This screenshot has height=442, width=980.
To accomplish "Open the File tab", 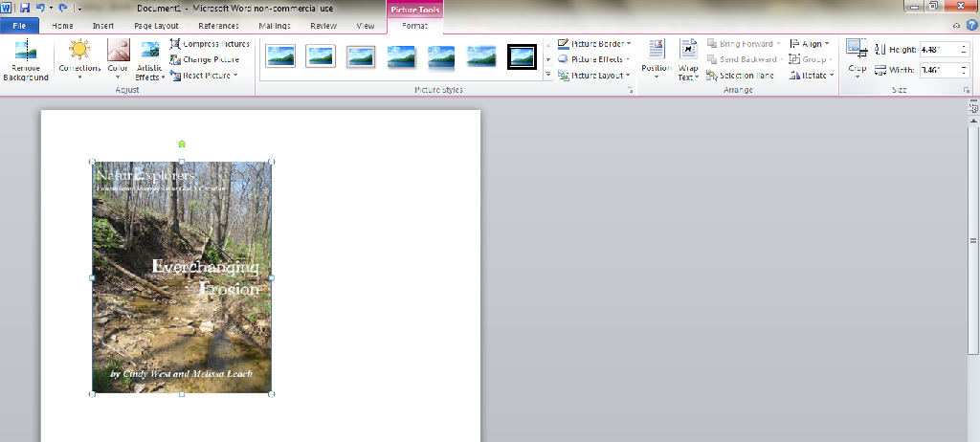I will (19, 26).
